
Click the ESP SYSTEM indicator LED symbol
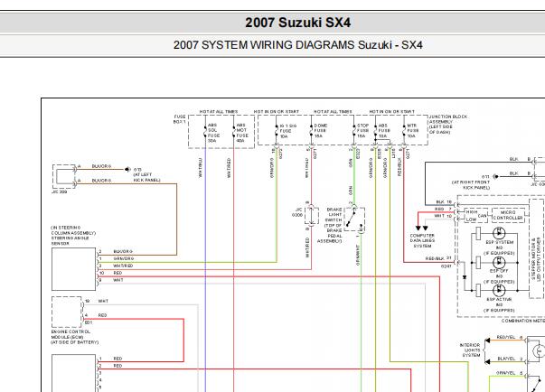tap(499, 233)
